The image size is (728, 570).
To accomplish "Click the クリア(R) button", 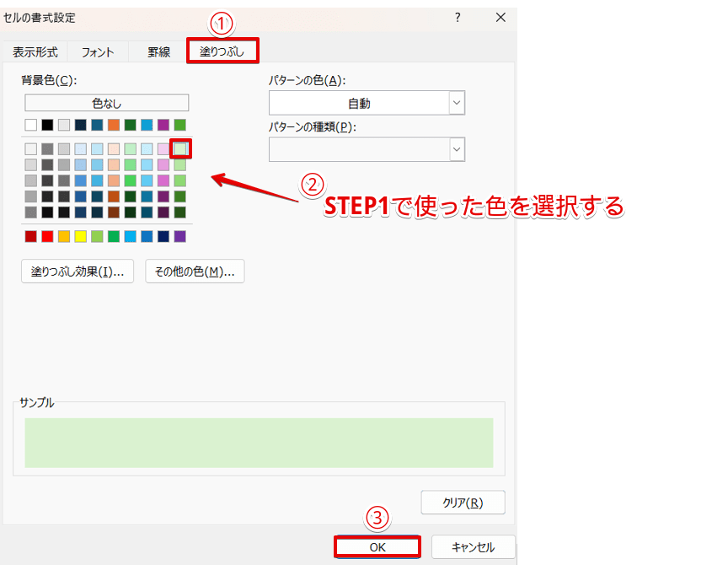I will [x=463, y=503].
